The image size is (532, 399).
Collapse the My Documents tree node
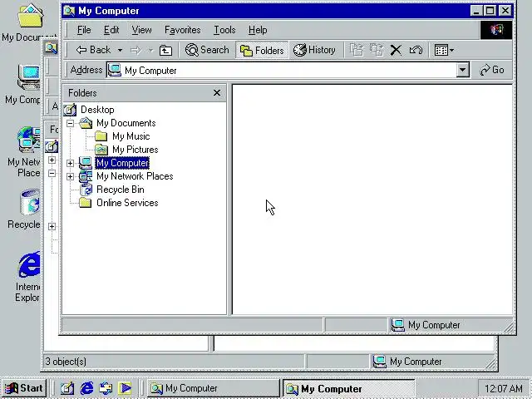click(70, 123)
